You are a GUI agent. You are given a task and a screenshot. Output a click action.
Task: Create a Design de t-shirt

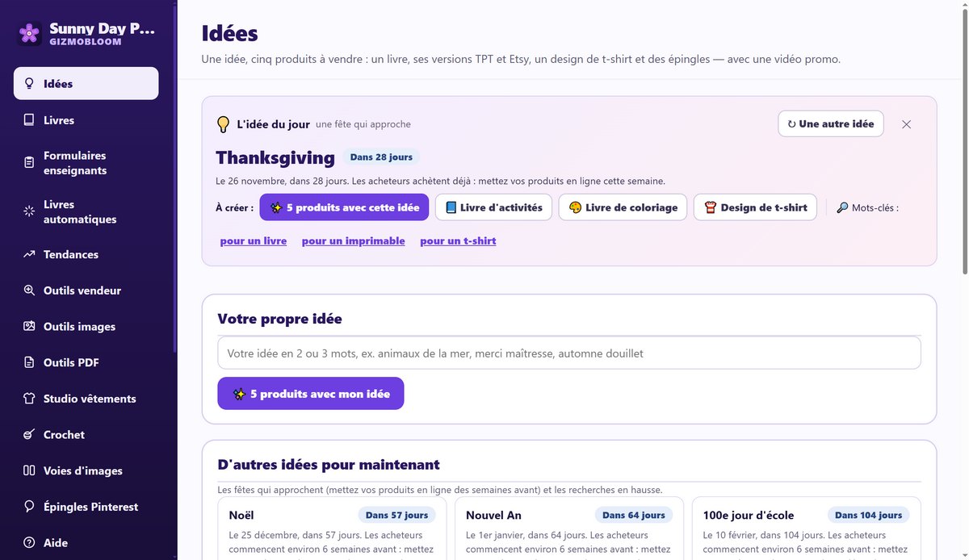pos(756,207)
